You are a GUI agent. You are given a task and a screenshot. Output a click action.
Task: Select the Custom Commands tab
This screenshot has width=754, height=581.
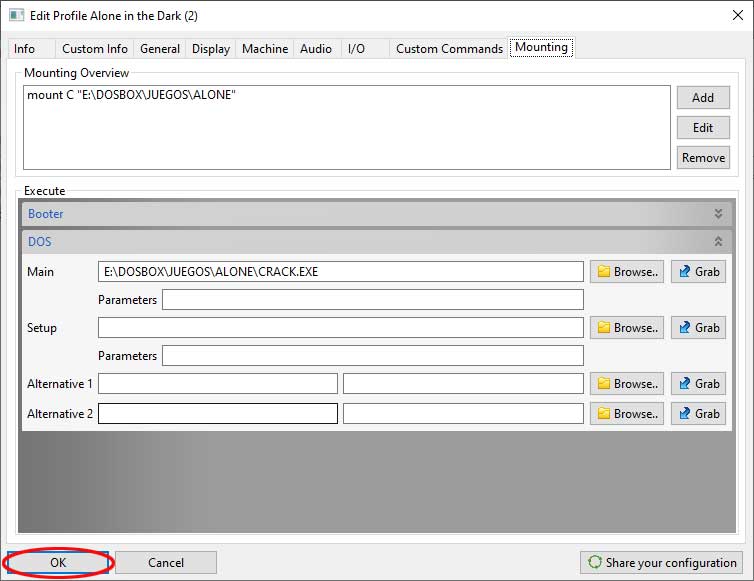pyautogui.click(x=449, y=49)
